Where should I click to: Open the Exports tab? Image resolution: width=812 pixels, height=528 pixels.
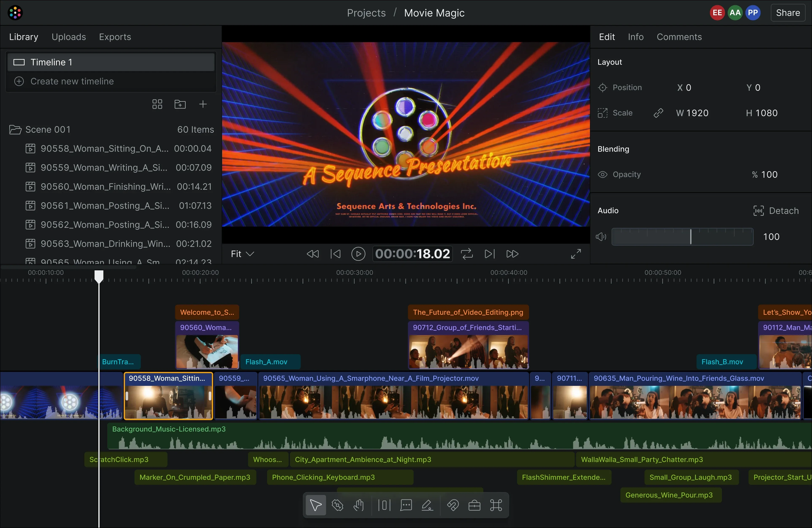(115, 37)
